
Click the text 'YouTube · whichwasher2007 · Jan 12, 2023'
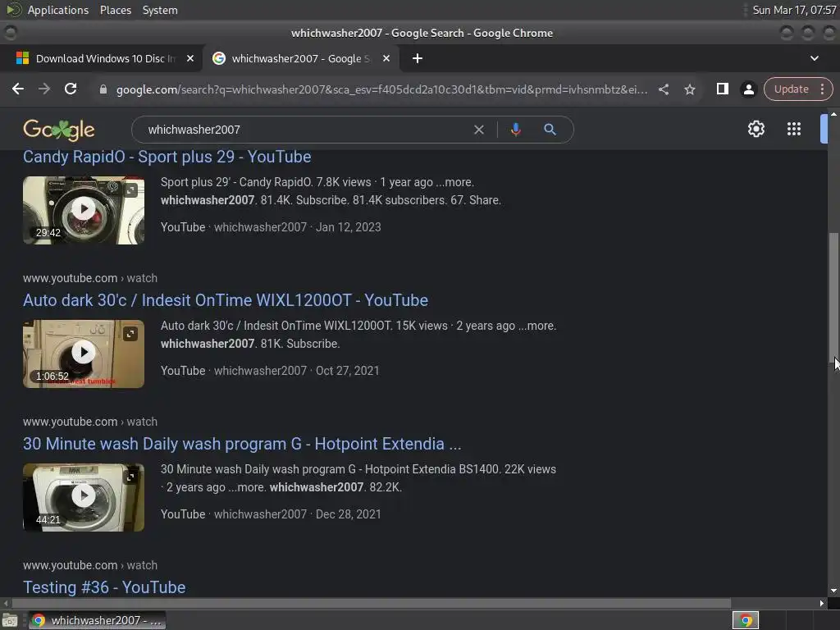click(271, 227)
